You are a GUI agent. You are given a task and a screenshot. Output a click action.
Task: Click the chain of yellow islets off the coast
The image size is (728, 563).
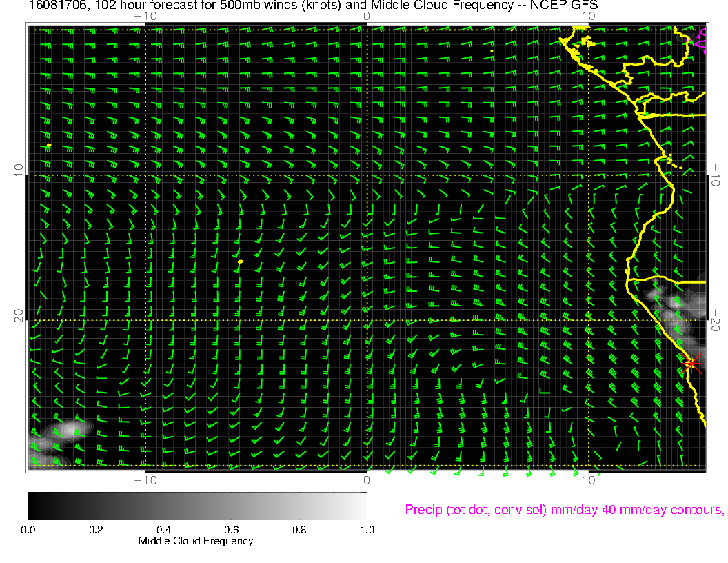tap(674, 164)
